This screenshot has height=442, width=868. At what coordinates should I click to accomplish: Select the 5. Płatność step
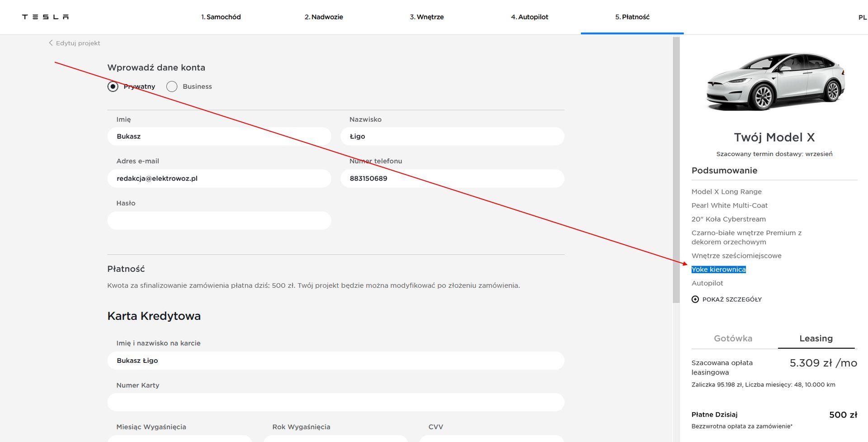tap(632, 17)
